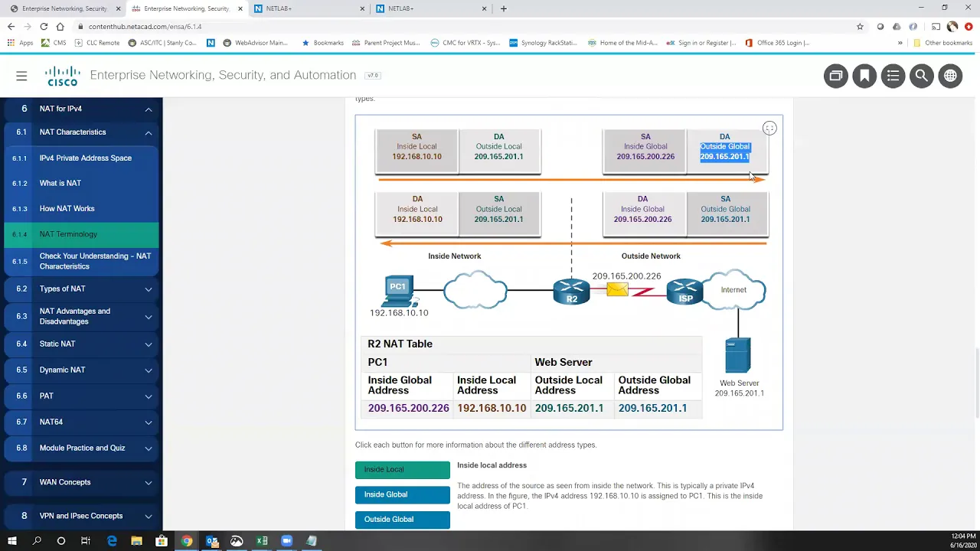Open Outlook from the taskbar
The image size is (980, 551).
(211, 541)
